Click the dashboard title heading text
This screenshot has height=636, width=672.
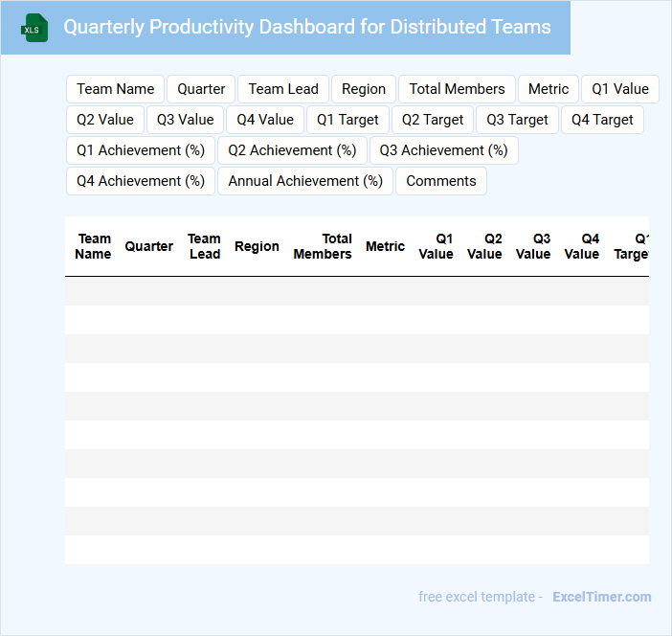[x=306, y=27]
